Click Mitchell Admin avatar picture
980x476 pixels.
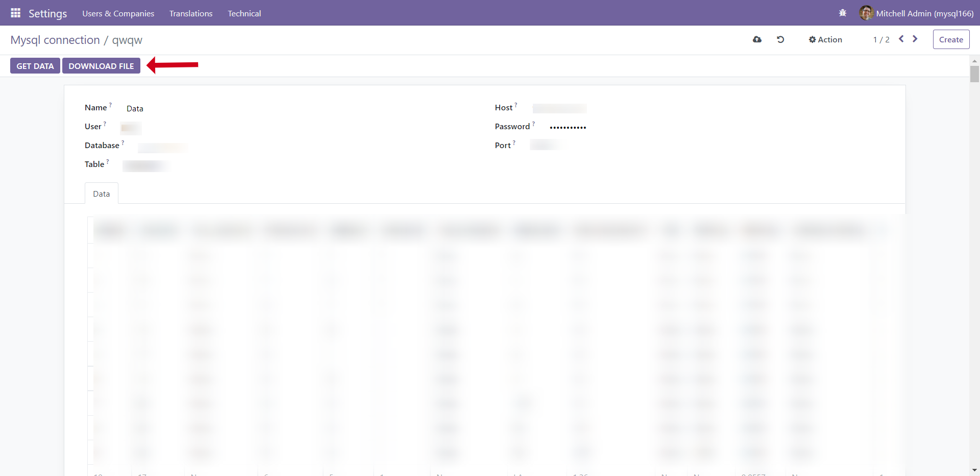click(866, 13)
